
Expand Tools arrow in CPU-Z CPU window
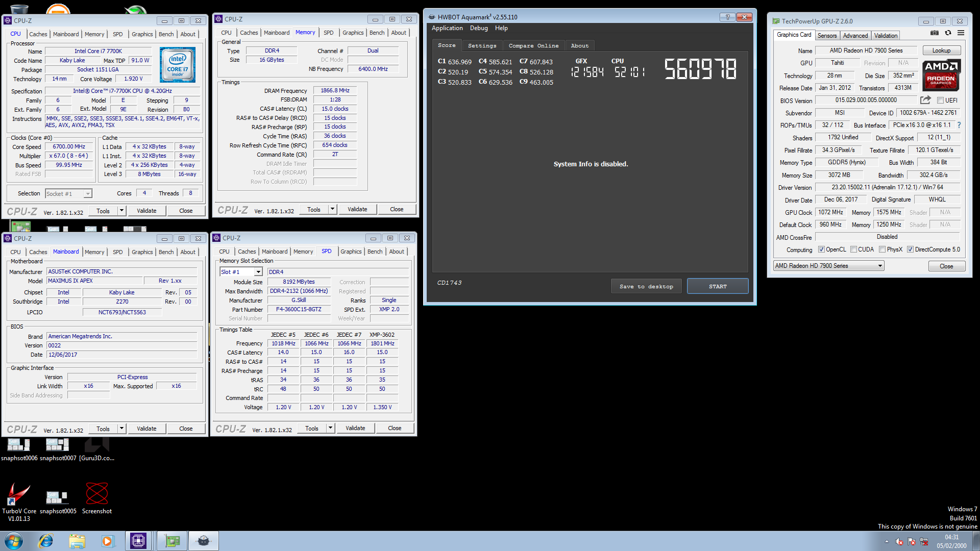tap(121, 211)
